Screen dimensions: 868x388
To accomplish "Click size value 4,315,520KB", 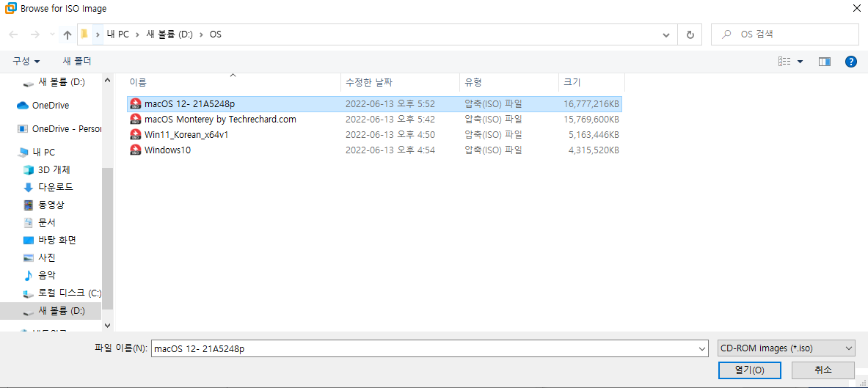I will coord(594,150).
